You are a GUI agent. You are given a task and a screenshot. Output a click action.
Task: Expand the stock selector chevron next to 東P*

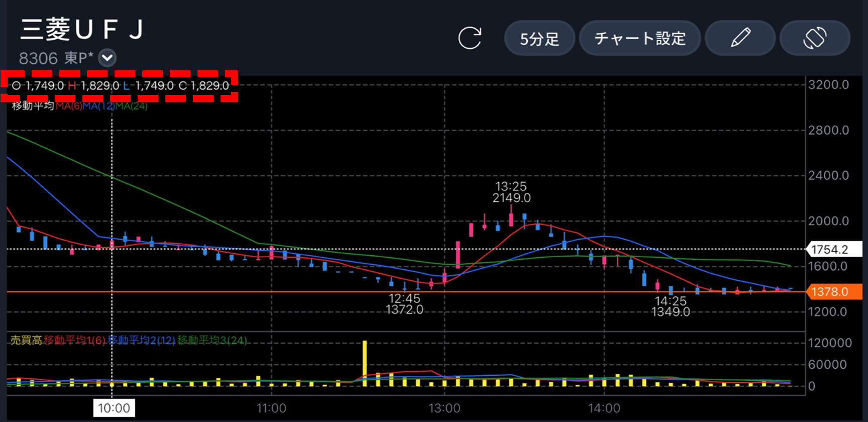click(107, 58)
